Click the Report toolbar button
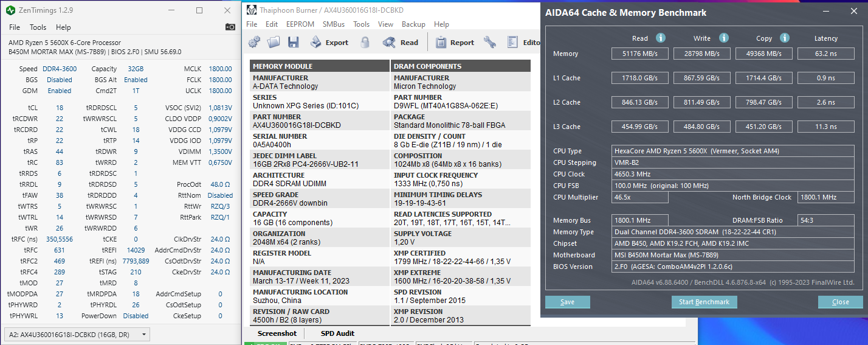Image resolution: width=868 pixels, height=345 pixels. (453, 42)
